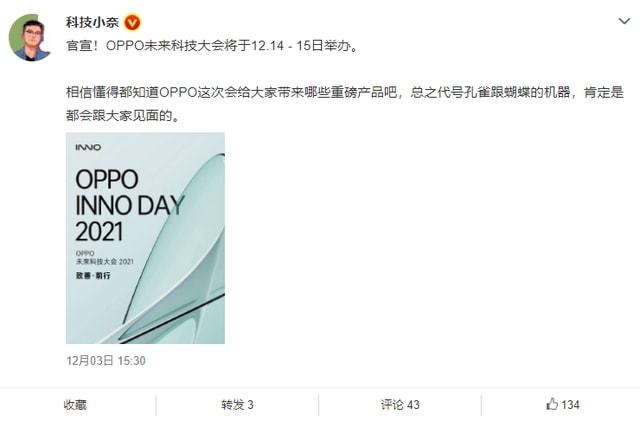Click the INNO logo on the poster
640x421 pixels.
point(88,147)
